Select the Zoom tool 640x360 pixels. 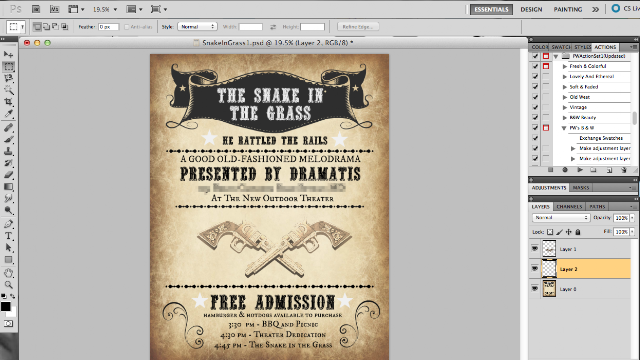tap(8, 285)
